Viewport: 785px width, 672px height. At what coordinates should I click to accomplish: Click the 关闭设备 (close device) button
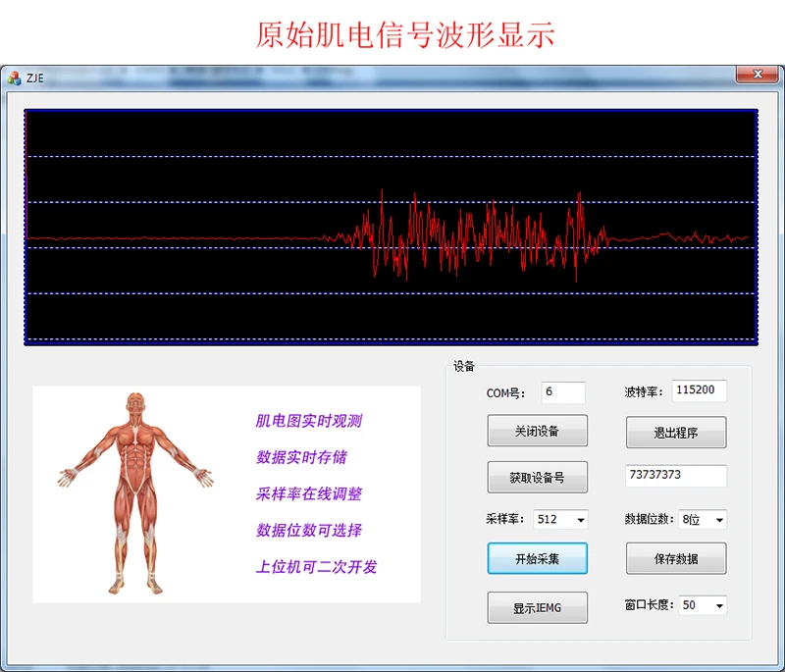tap(537, 430)
